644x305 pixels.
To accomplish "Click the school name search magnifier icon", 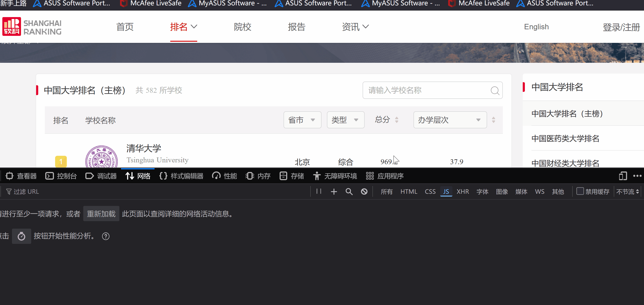I will coord(495,90).
